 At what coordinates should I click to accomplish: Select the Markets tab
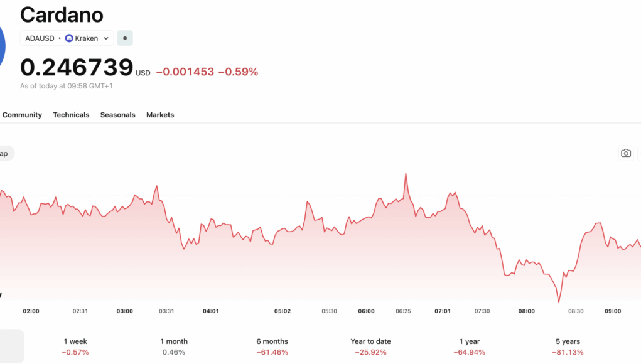point(160,115)
